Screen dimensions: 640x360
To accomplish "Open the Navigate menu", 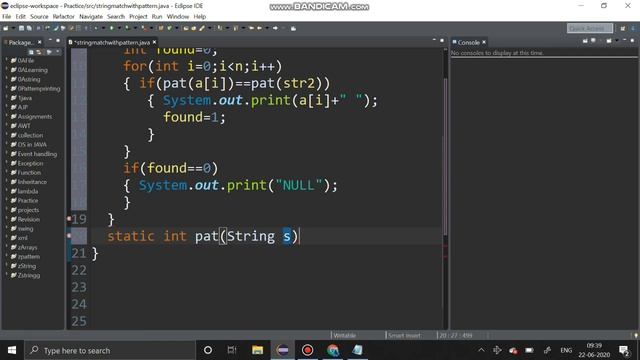I will (91, 16).
